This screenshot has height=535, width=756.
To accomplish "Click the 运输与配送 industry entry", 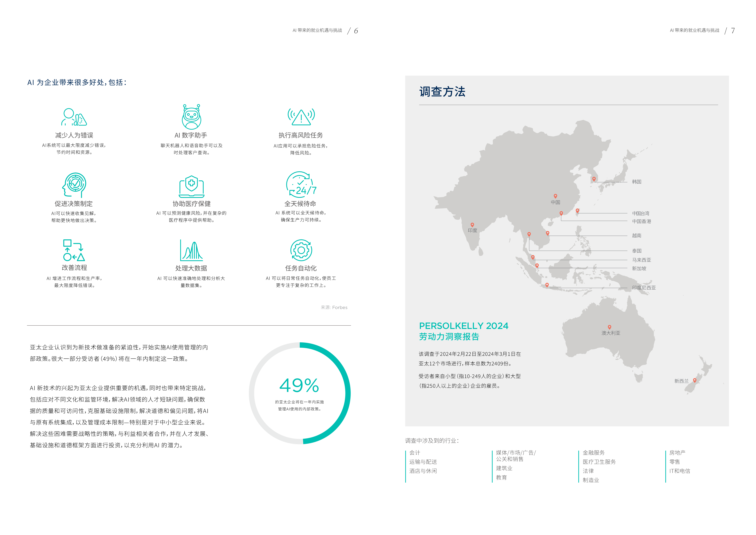I will (x=423, y=462).
